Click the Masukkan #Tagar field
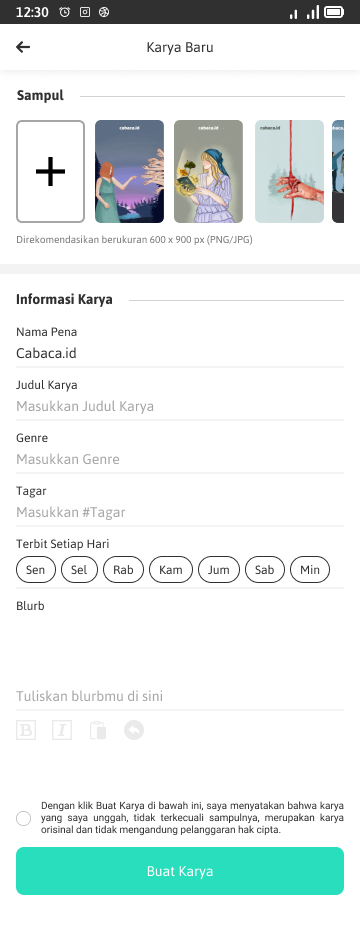The height and width of the screenshot is (938, 360). (179, 513)
